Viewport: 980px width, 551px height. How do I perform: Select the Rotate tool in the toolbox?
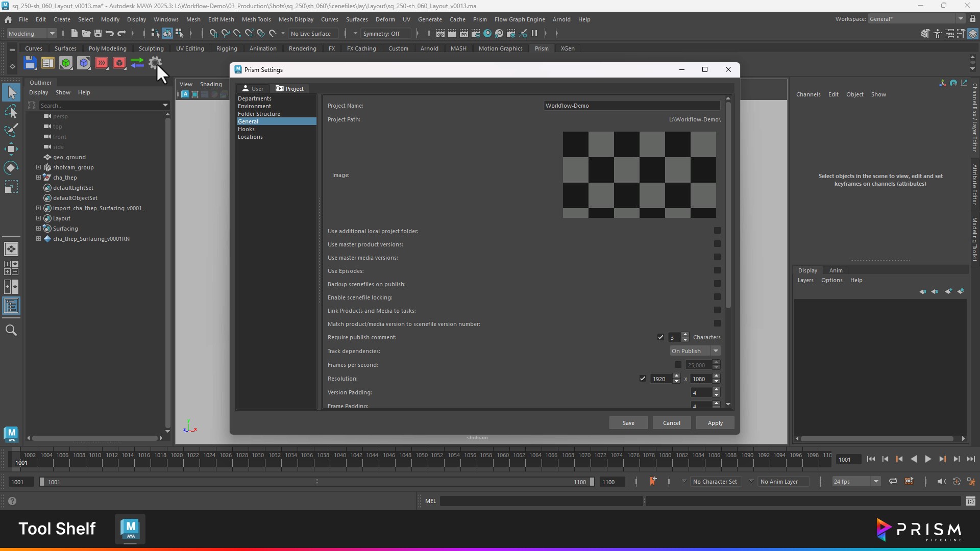tap(11, 168)
